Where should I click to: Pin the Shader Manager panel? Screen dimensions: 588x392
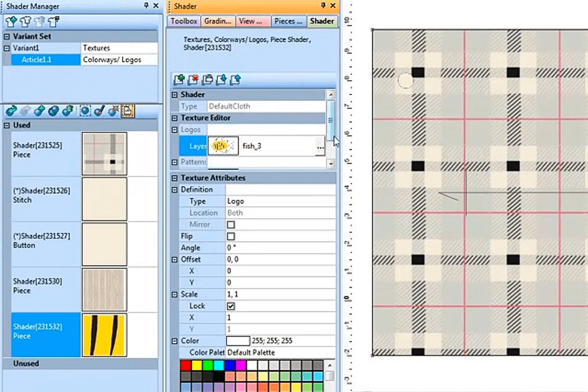pos(146,6)
